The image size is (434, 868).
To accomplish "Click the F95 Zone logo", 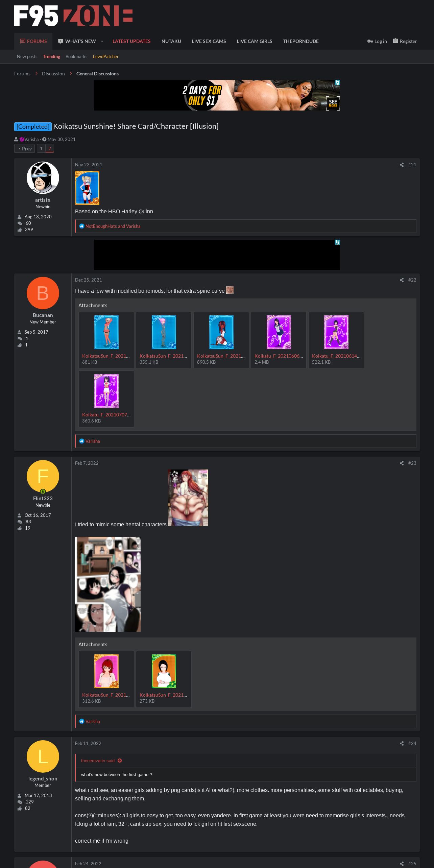I will pyautogui.click(x=73, y=16).
